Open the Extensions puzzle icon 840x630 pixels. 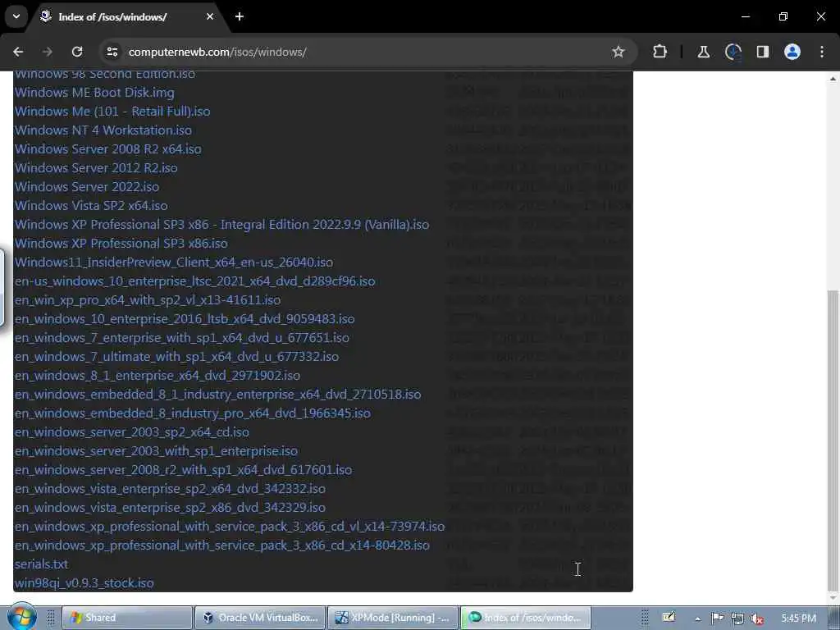tap(660, 52)
